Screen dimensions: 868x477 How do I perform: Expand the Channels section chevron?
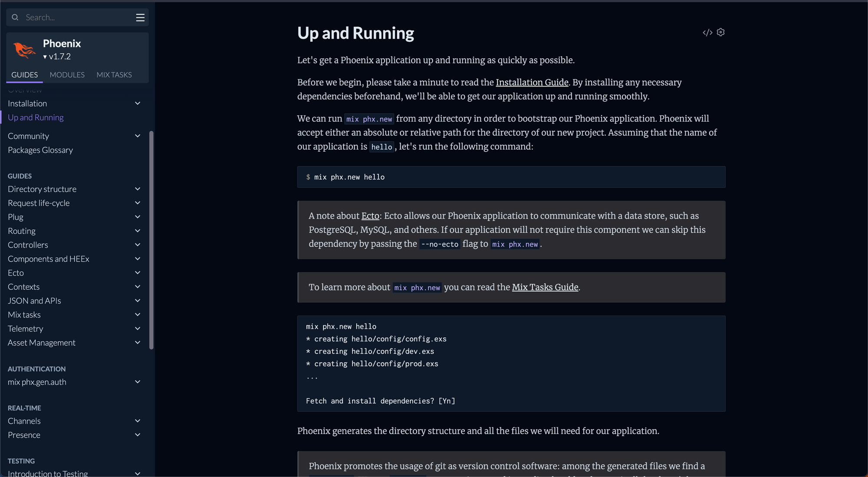[138, 421]
